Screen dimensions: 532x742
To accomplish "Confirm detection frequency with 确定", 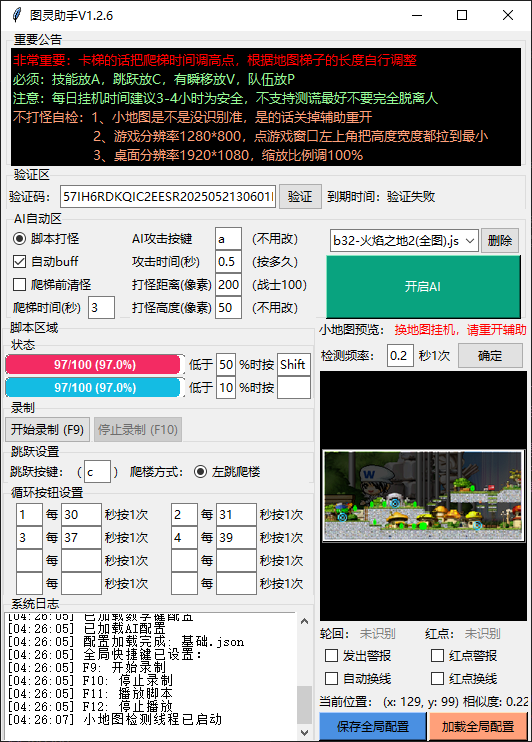I will tap(490, 355).
